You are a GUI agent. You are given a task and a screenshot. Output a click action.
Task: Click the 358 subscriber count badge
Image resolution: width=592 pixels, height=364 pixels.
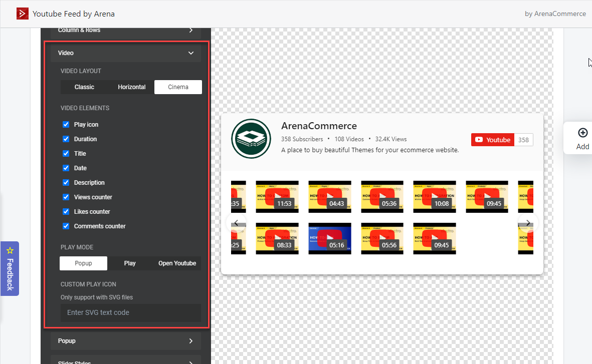point(523,140)
